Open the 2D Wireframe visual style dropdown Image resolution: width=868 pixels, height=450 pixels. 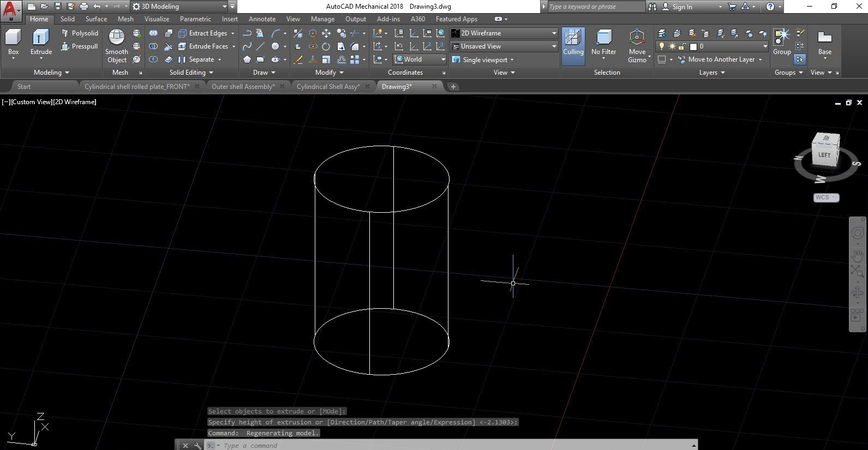pos(504,33)
